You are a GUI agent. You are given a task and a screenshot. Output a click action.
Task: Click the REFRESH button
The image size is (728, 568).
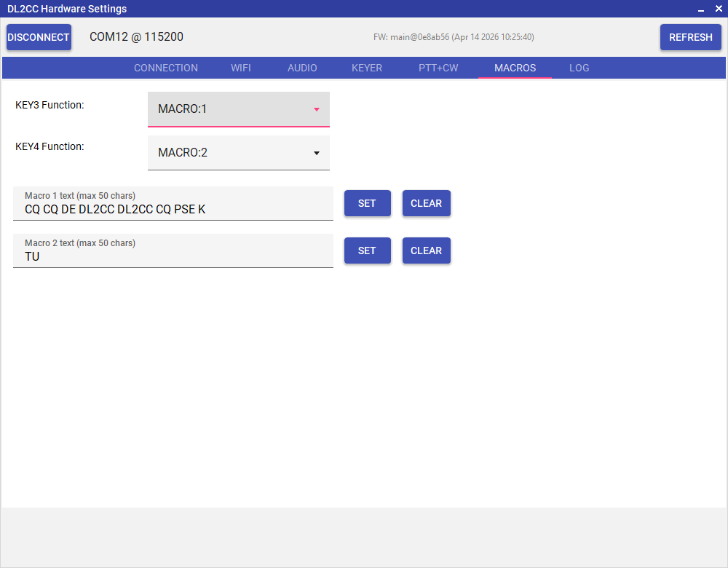coord(690,37)
